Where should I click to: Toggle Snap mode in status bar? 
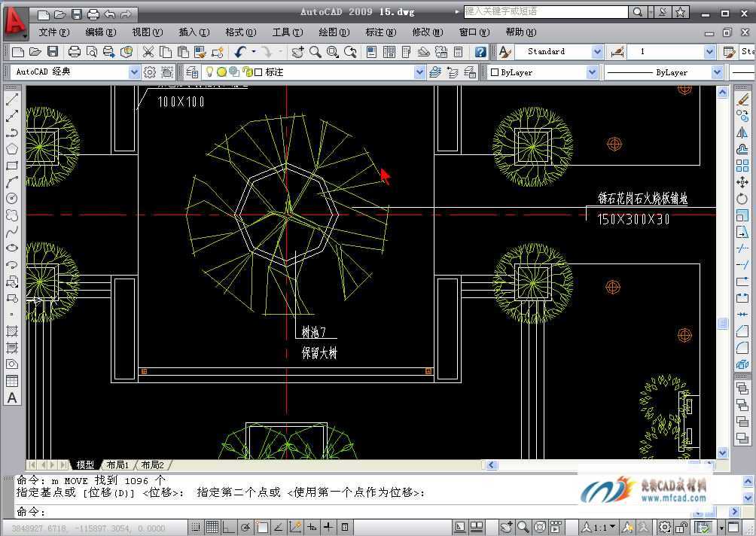195,527
